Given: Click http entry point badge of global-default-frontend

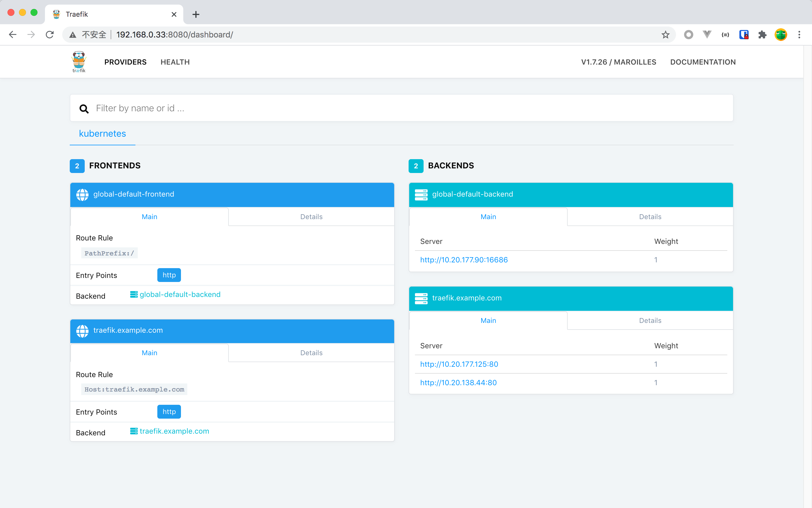Looking at the screenshot, I should coord(169,275).
